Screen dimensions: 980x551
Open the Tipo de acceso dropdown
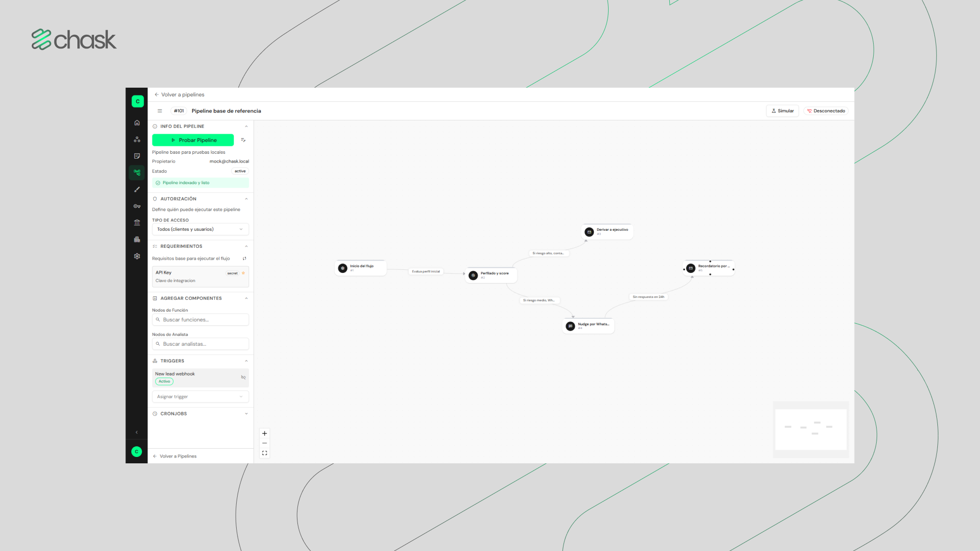tap(200, 229)
